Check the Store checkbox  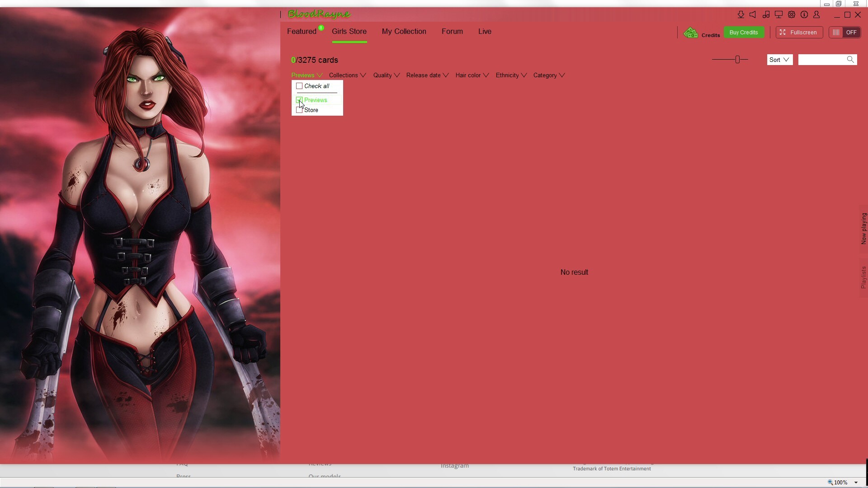[299, 110]
